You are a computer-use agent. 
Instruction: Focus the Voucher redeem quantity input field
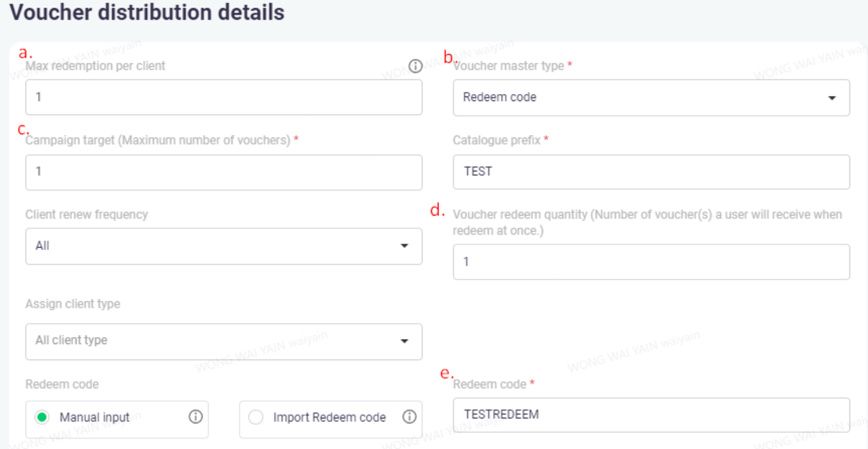(x=651, y=262)
